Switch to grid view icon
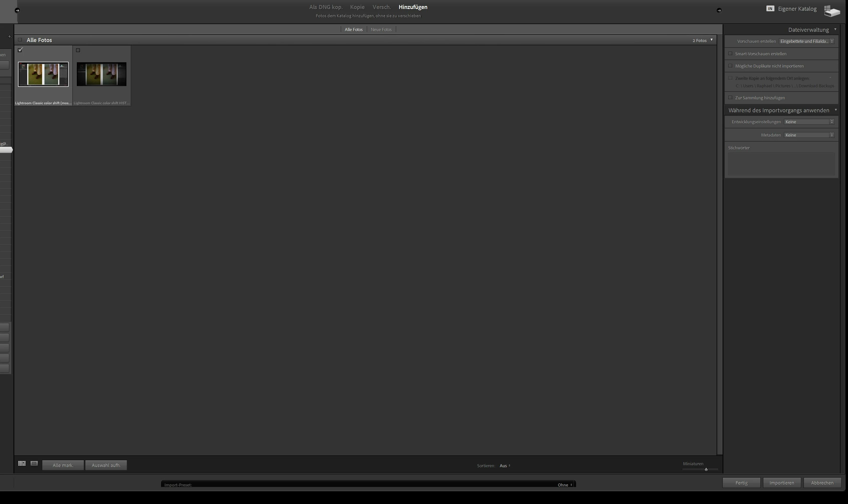Image resolution: width=848 pixels, height=504 pixels. click(x=22, y=463)
